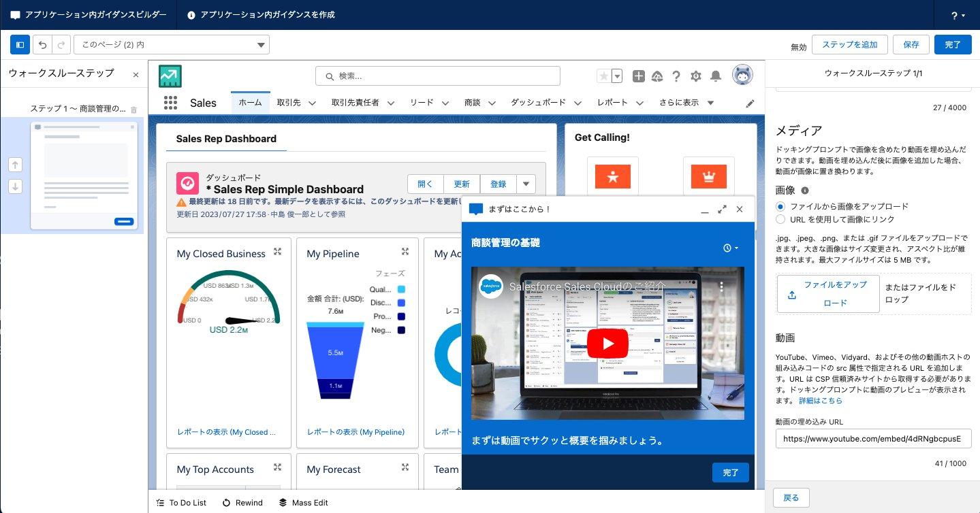Expand the さらに表示 menu
Screen dimensions: 980x513
click(x=686, y=102)
